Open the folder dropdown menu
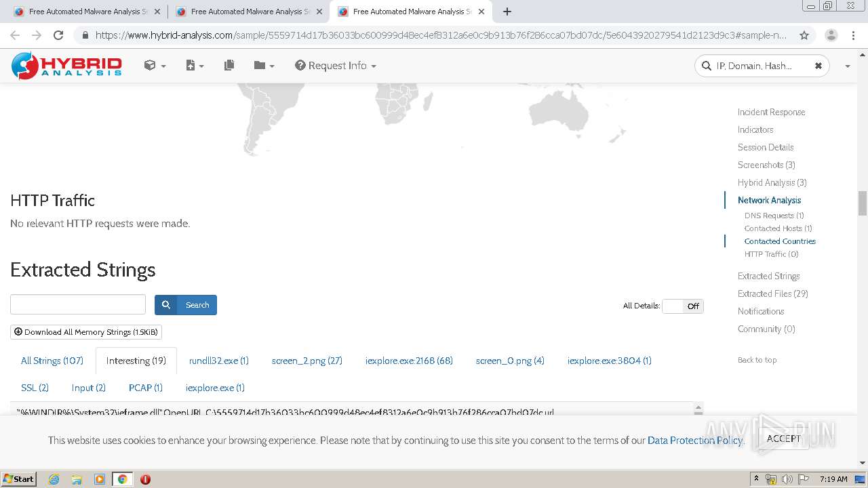This screenshot has width=868, height=488. point(264,66)
